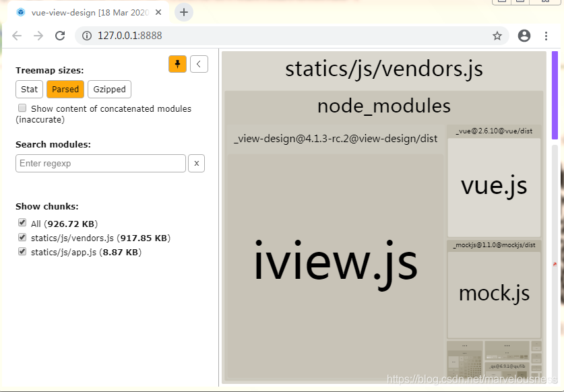Open the Chrome three-dot menu

click(546, 36)
